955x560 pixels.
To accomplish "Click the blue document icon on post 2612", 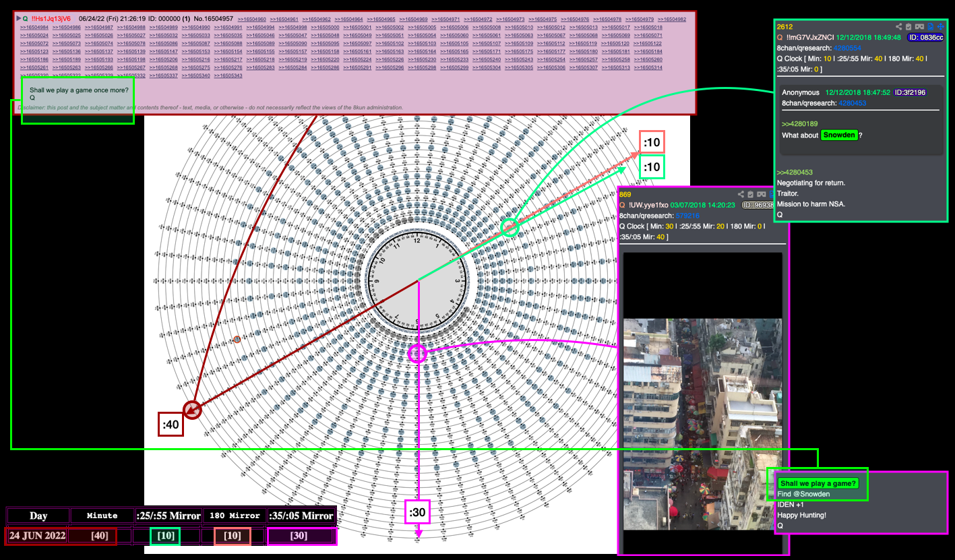I will (x=930, y=27).
